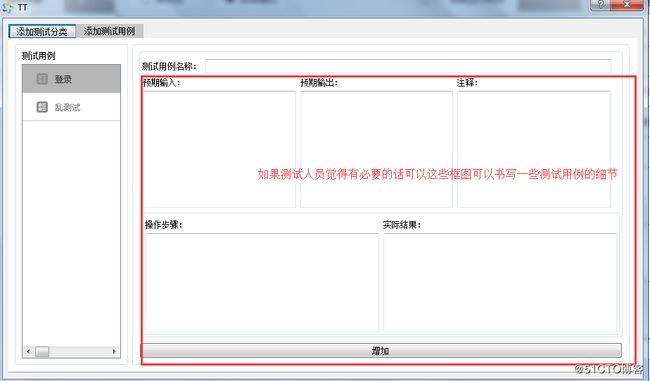Image resolution: width=650 pixels, height=381 pixels.
Task: Open the 添加测试用例 tab
Action: click(x=110, y=31)
